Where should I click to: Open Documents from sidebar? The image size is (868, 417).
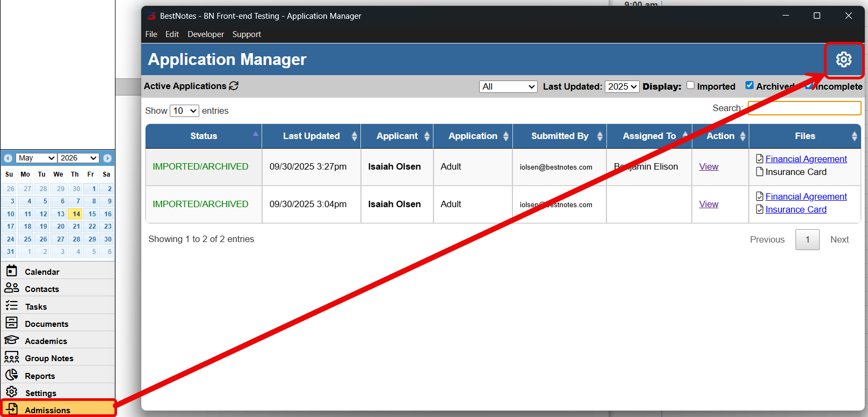click(58, 323)
